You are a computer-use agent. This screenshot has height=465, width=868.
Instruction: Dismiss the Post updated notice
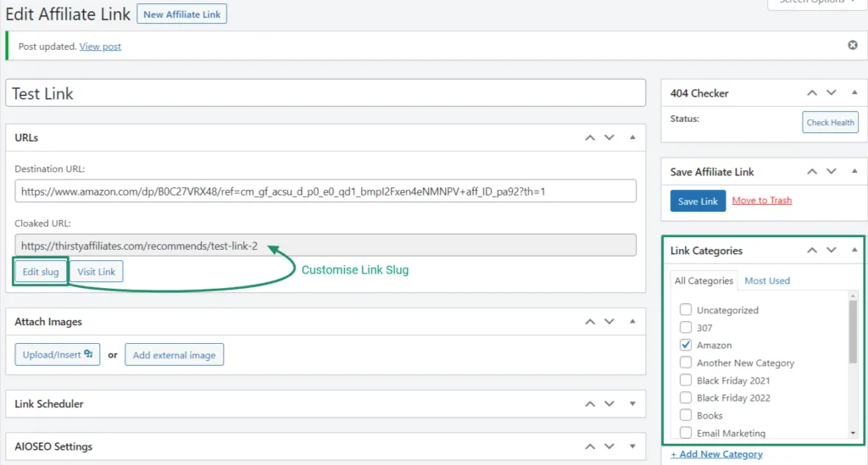853,45
